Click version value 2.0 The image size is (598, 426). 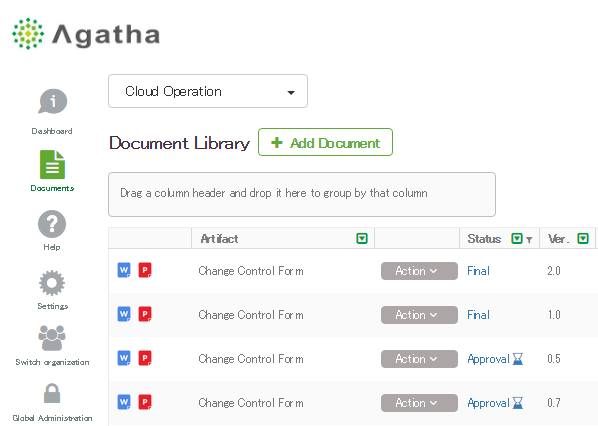point(554,271)
